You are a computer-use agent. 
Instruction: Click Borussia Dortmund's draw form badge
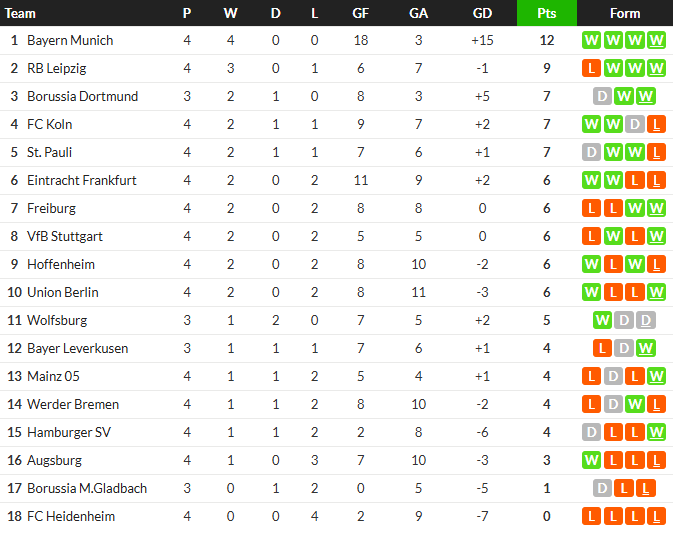(602, 97)
